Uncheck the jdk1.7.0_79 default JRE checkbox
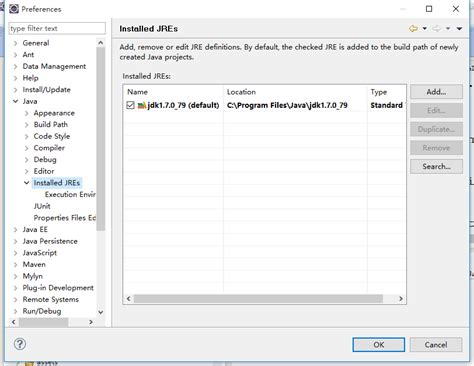Image resolution: width=474 pixels, height=366 pixels. [x=130, y=105]
